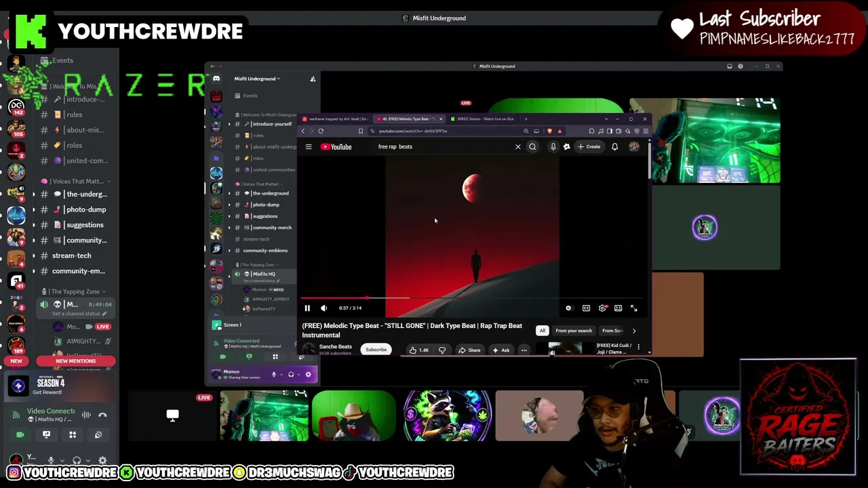Dislike the STILL GONE video

tap(442, 350)
